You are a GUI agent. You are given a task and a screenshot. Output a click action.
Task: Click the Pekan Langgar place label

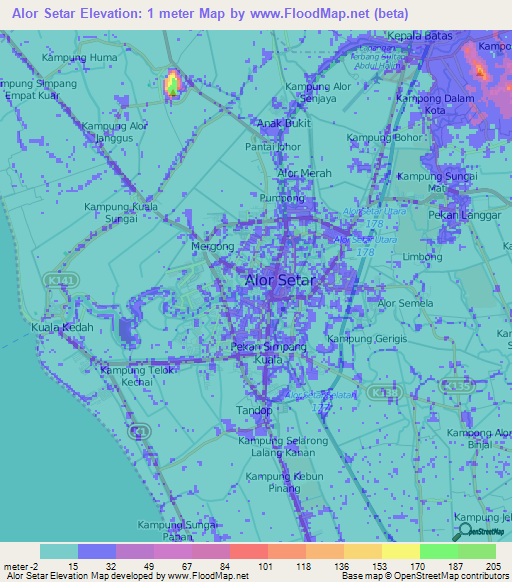[x=464, y=215]
